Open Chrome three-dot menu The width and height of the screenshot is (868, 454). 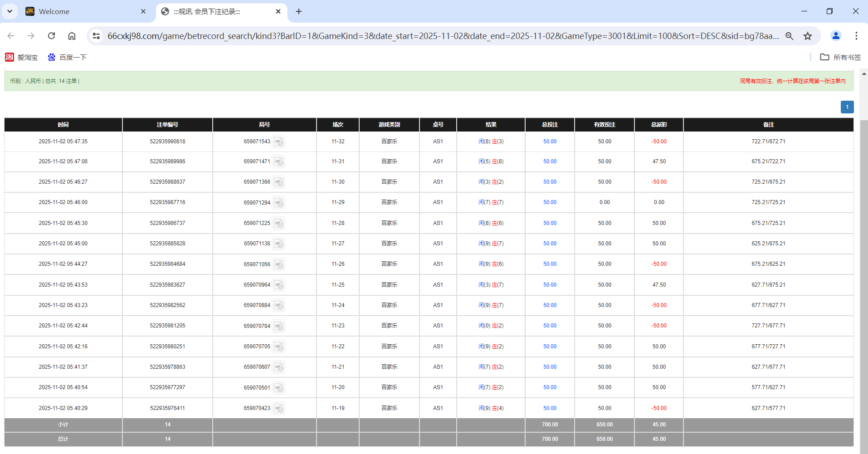(x=856, y=36)
